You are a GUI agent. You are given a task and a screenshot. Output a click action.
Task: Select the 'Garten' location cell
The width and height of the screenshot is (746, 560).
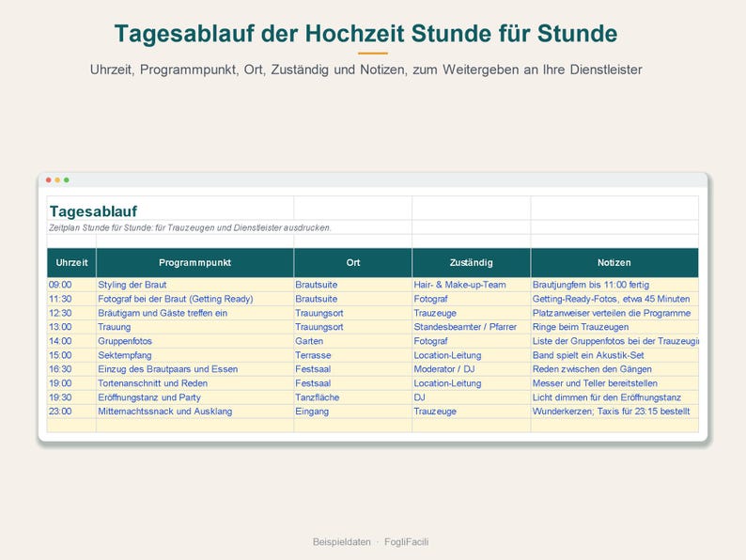[352, 341]
